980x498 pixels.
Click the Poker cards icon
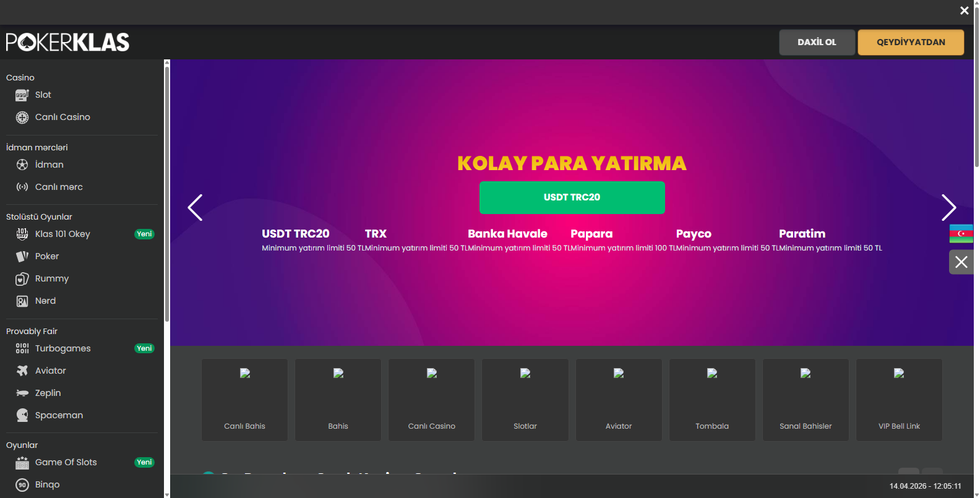point(22,256)
